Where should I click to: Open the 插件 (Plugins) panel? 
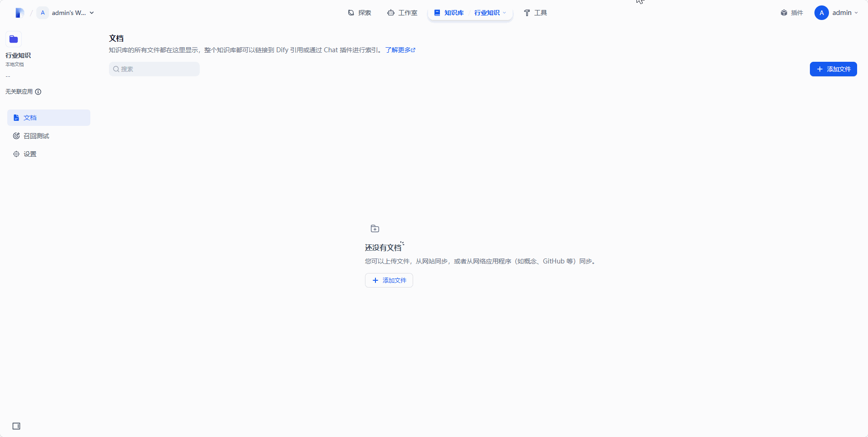pos(792,12)
